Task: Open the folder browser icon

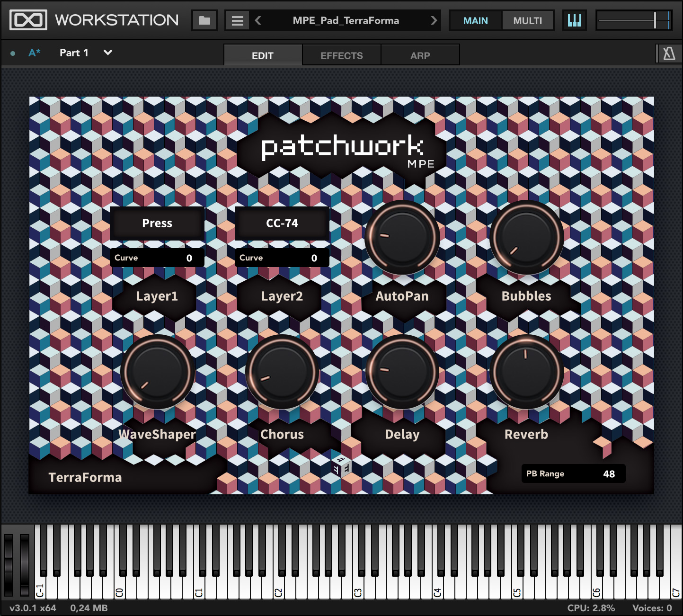Action: [204, 20]
